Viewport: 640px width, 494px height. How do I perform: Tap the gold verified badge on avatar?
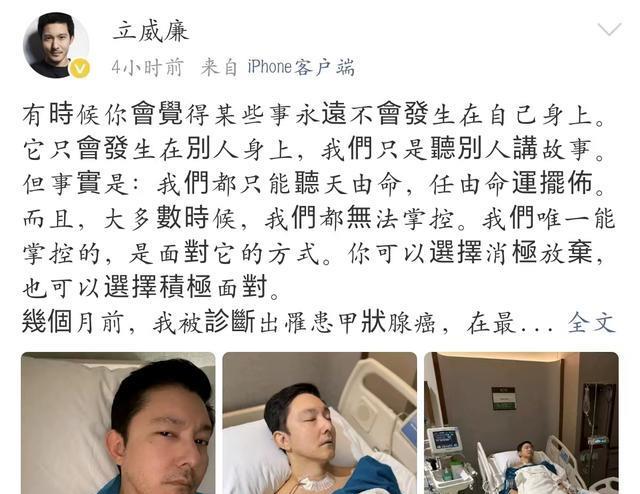pos(80,68)
